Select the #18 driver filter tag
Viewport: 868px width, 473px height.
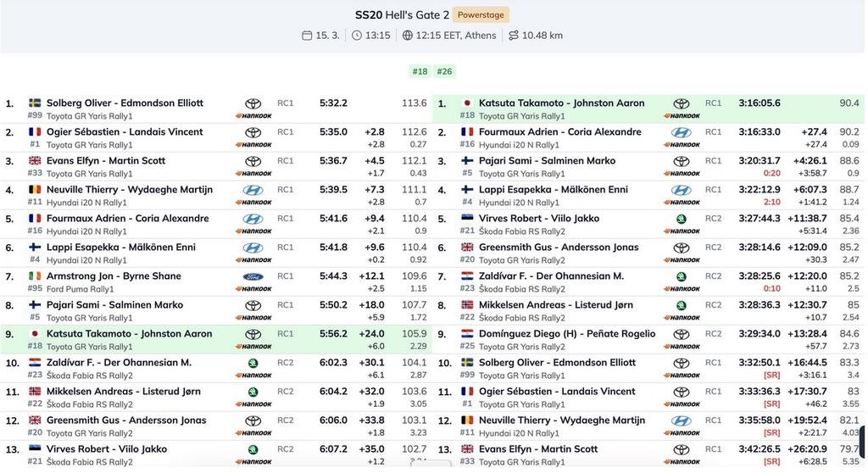[420, 71]
